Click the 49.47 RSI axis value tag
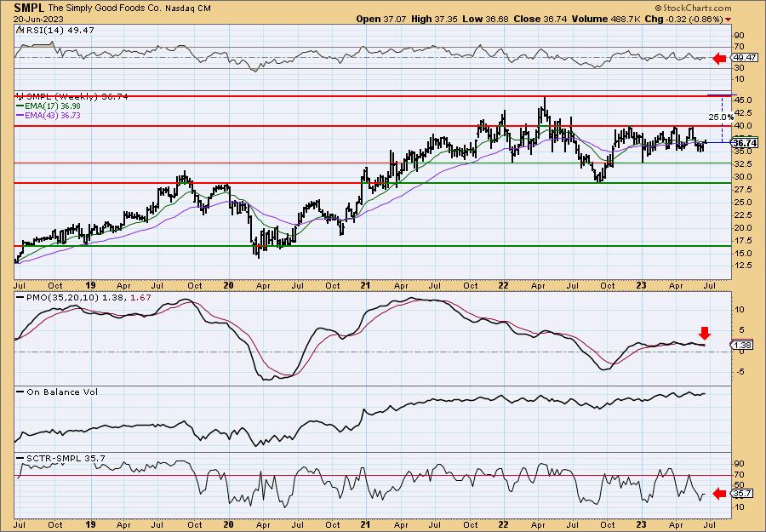 (744, 58)
